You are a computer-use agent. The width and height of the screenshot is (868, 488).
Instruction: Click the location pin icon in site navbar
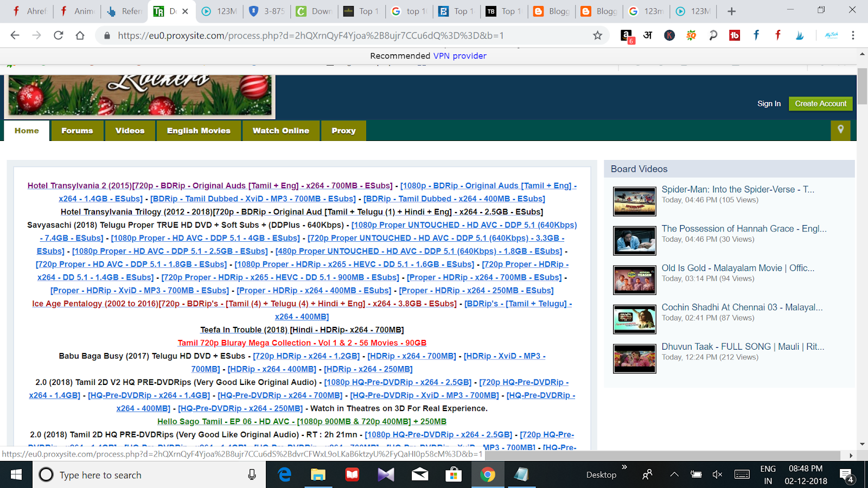840,130
